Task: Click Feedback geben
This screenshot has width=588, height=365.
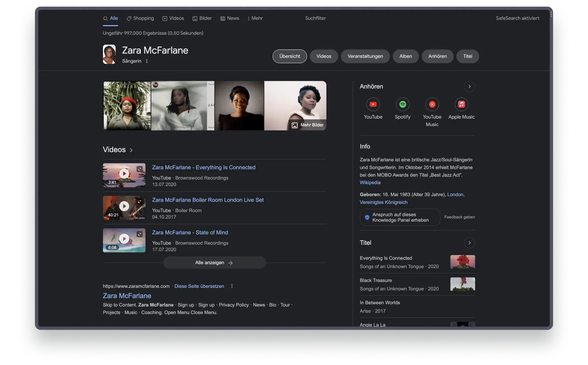Action: [x=460, y=217]
